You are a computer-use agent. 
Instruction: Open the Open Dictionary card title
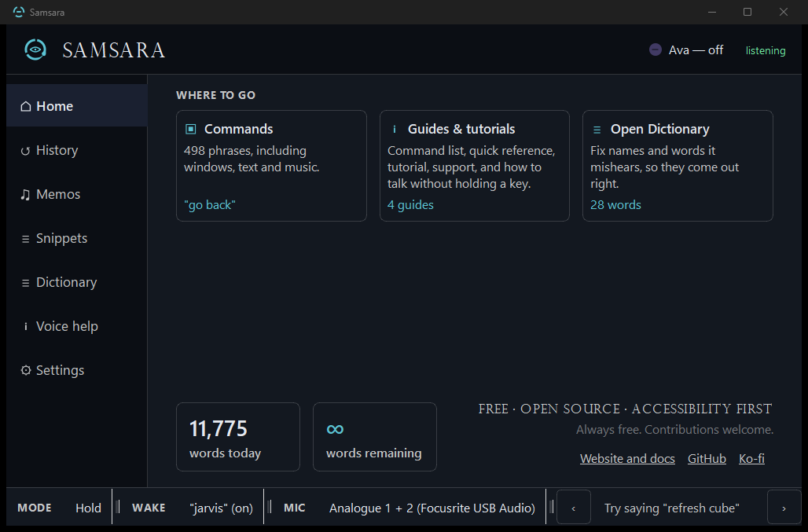(660, 129)
